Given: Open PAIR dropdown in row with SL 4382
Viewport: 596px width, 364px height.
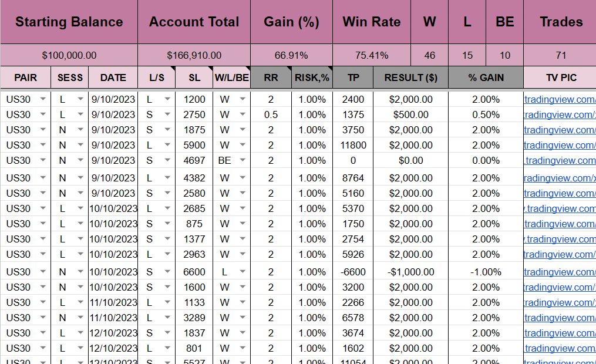Looking at the screenshot, I should point(43,178).
